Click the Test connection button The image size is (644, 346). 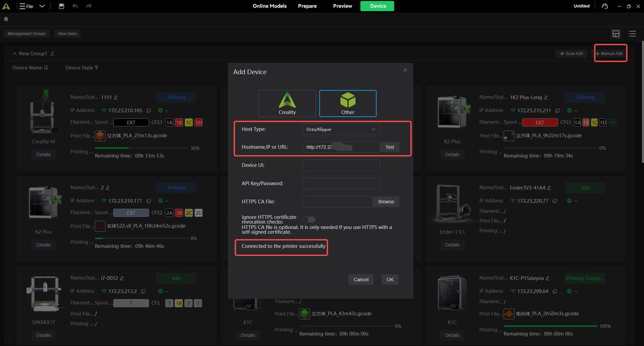[x=389, y=147]
